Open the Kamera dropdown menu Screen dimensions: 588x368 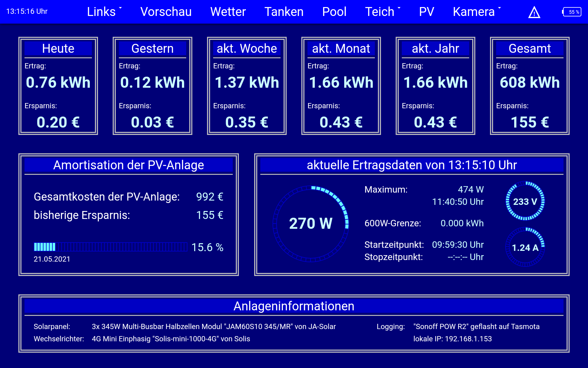click(477, 12)
